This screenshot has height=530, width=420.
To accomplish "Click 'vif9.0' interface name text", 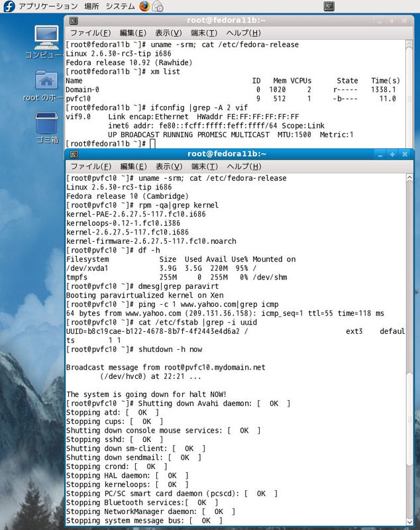I will click(x=78, y=117).
